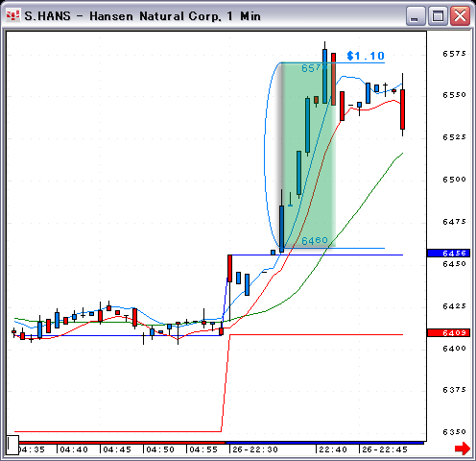
Task: Click the window title S.HANS Hansen Natural Corp
Action: tap(143, 16)
